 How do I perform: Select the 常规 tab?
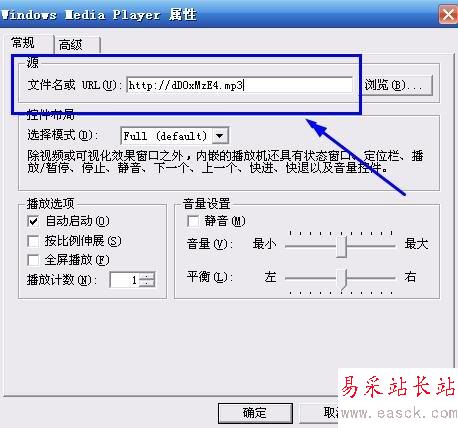tap(28, 43)
